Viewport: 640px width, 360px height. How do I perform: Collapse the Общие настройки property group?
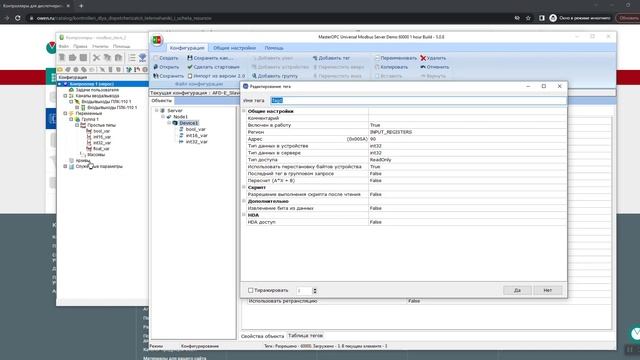coord(244,111)
